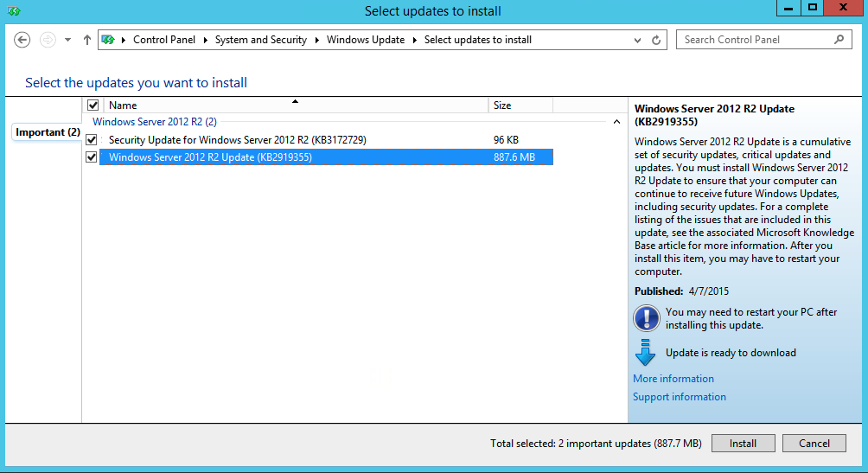The height and width of the screenshot is (473, 868).
Task: Select Windows Server 2012 R2 Update (KB2919355) row
Action: point(326,157)
